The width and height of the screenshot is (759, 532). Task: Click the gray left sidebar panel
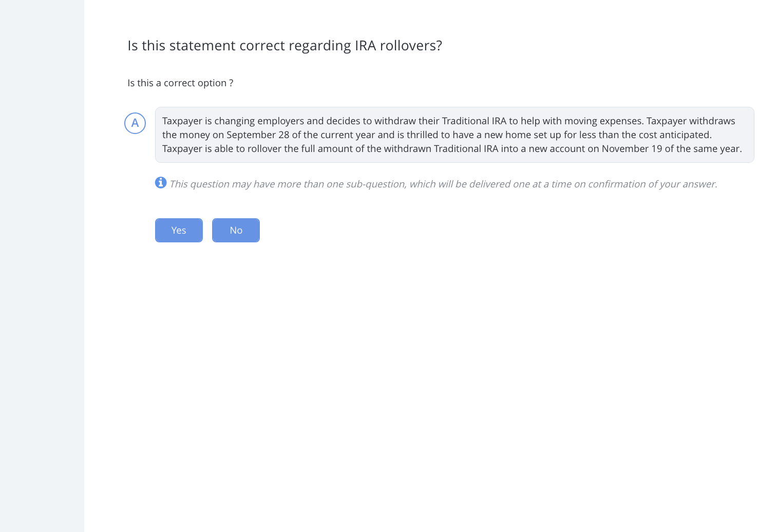coord(42,266)
